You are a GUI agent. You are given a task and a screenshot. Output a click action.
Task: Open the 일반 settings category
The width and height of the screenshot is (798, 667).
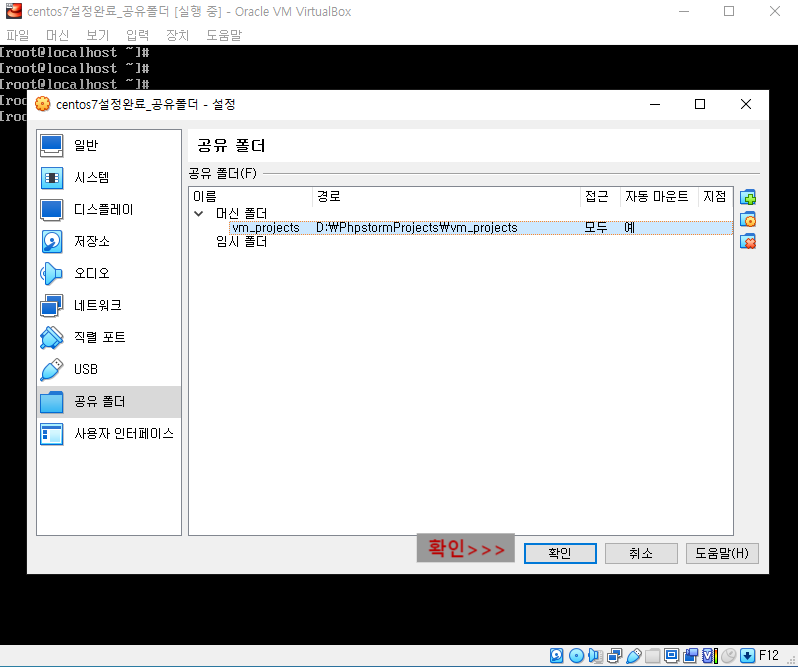coord(108,146)
